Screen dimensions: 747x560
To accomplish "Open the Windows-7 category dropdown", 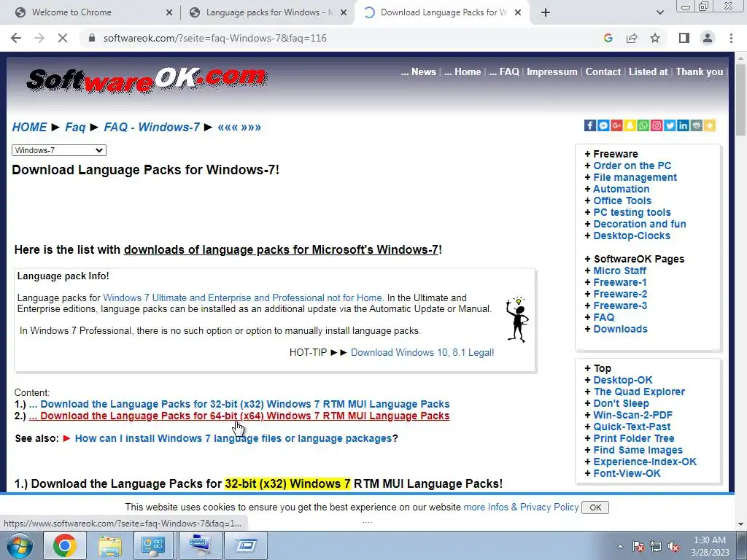I will click(x=58, y=150).
